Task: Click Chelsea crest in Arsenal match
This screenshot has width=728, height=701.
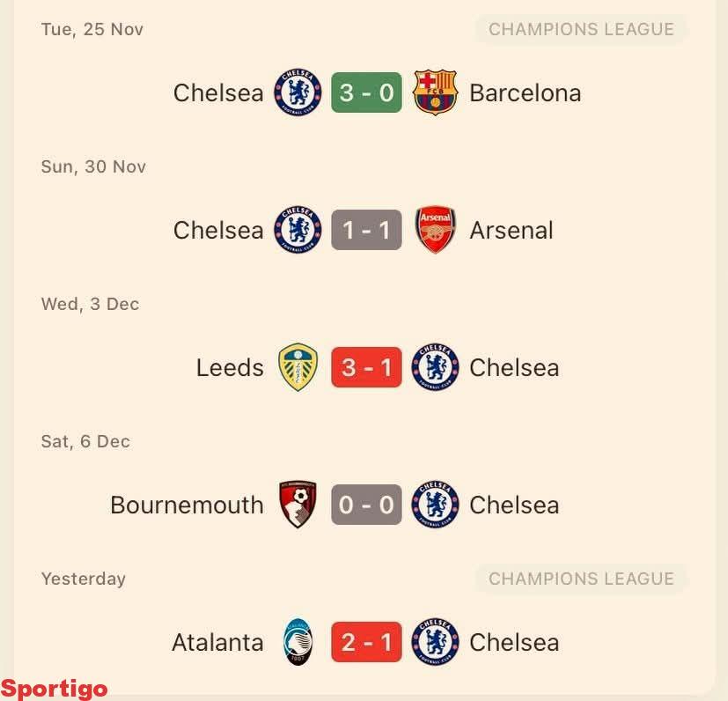Action: point(298,230)
